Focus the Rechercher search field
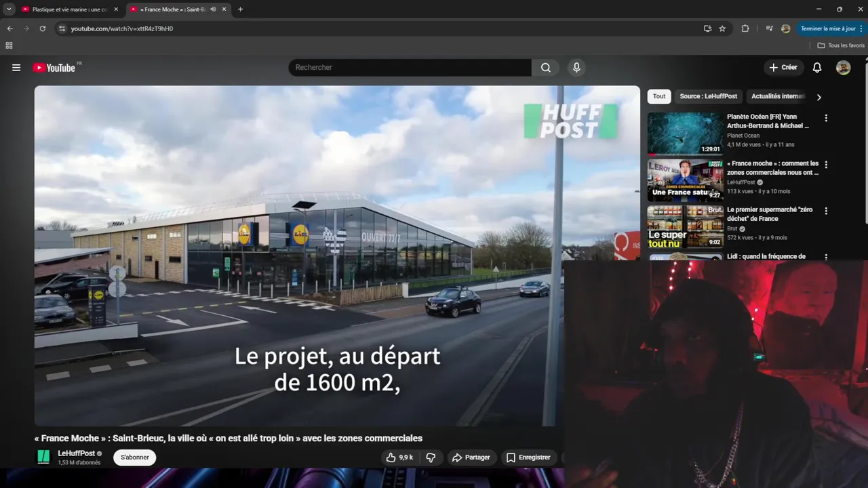This screenshot has width=868, height=488. tap(410, 68)
